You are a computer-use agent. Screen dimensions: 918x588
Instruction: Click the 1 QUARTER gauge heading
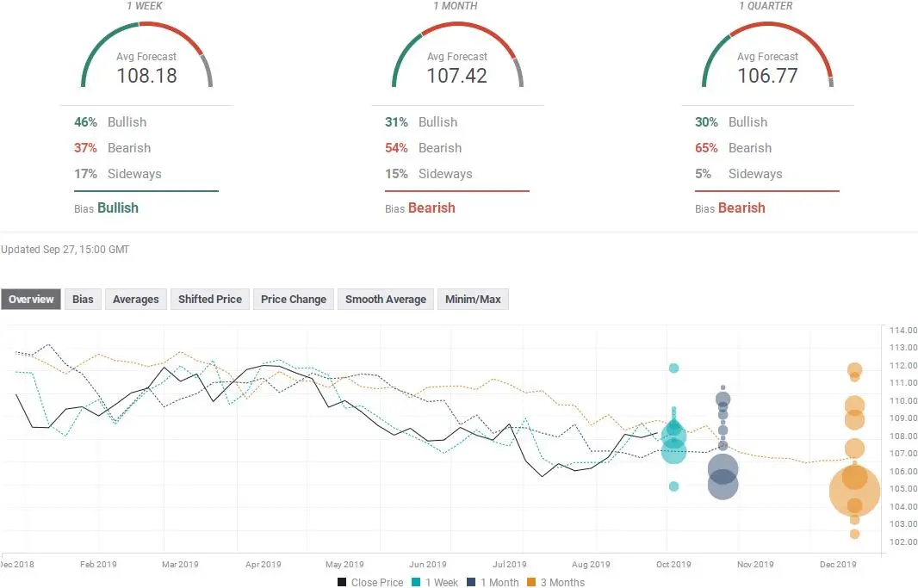tap(766, 6)
